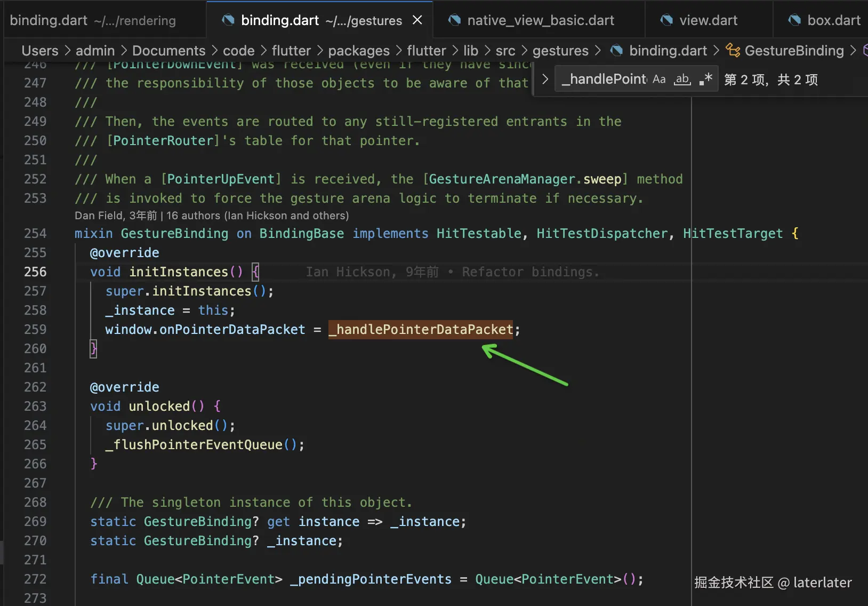This screenshot has height=606, width=868.
Task: Click the highlighted _handlePointerDataPacket match
Action: tap(421, 330)
